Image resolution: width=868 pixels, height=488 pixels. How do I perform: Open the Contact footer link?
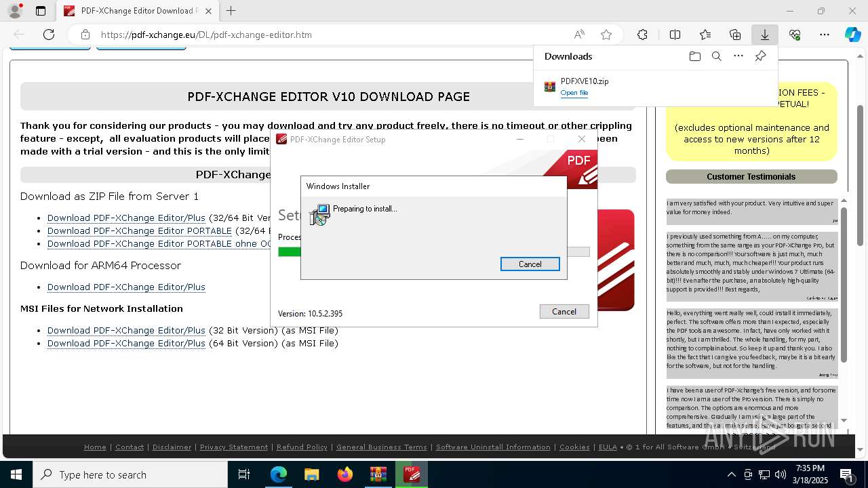click(130, 447)
